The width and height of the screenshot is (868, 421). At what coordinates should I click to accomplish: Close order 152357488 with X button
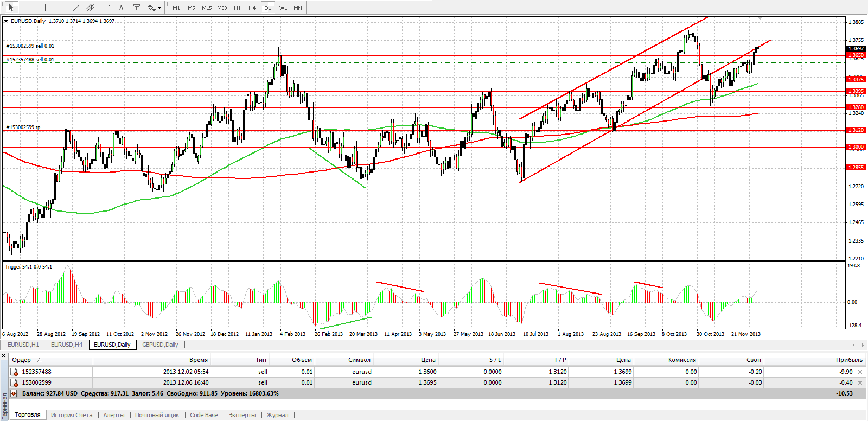coord(860,372)
